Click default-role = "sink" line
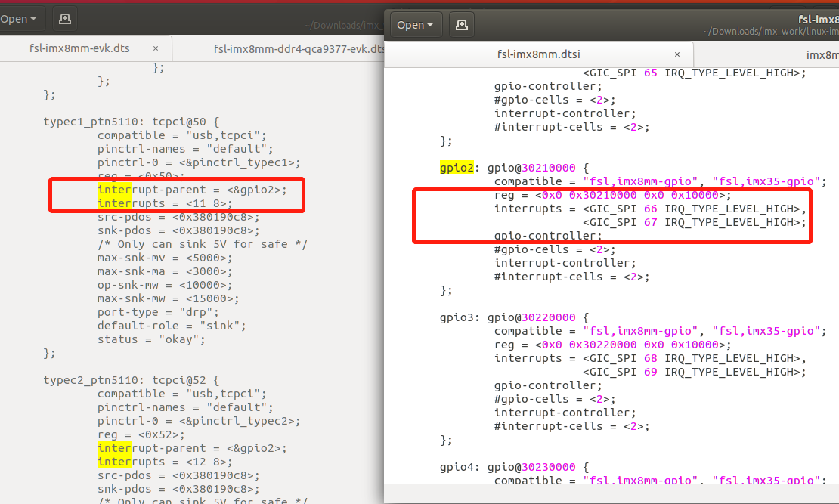The width and height of the screenshot is (839, 504). [172, 326]
